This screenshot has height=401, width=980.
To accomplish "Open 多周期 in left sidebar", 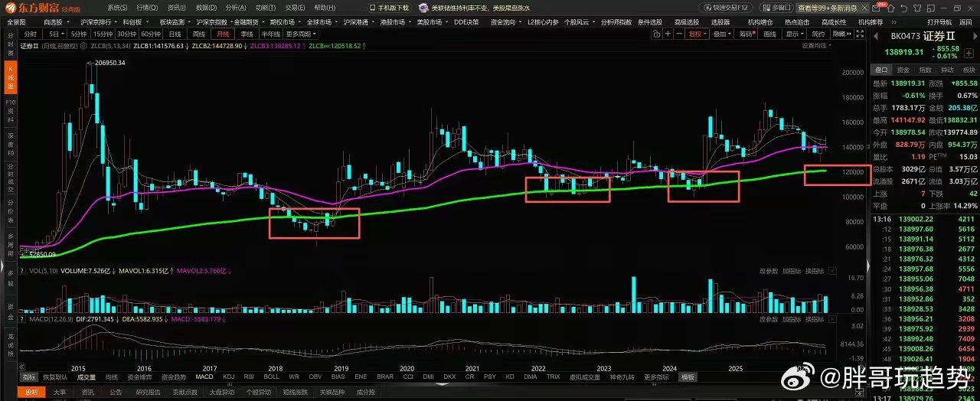I will pos(10,244).
